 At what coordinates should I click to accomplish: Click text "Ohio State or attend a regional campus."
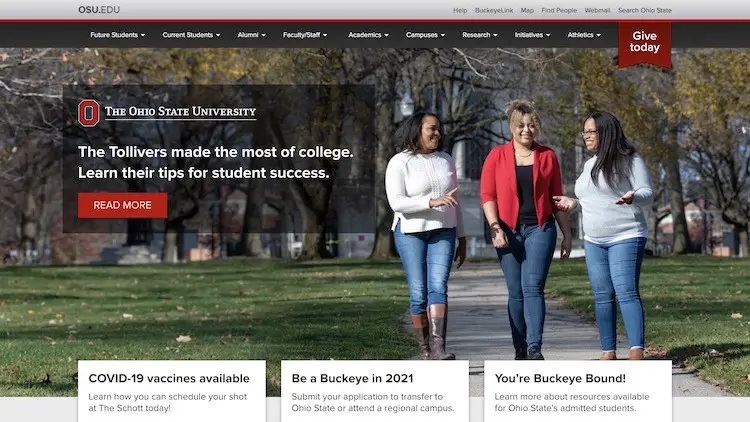[x=373, y=408]
